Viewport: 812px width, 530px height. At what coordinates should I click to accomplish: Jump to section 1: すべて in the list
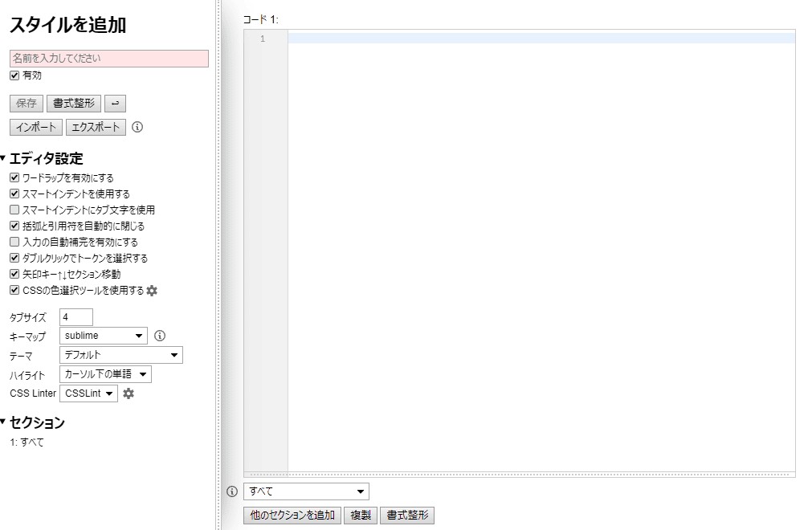pos(27,442)
